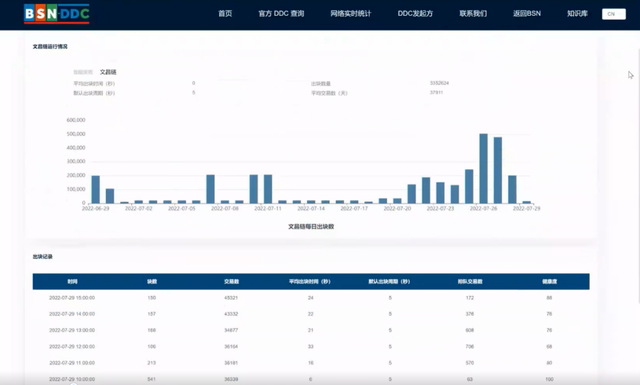
Task: Click block count '213' cell
Action: coord(151,363)
